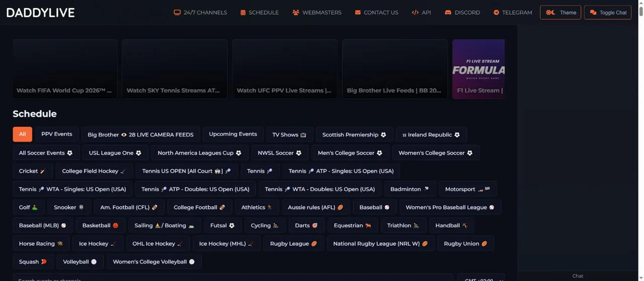
Task: Select the NWSL Soccer filter
Action: coord(280,153)
